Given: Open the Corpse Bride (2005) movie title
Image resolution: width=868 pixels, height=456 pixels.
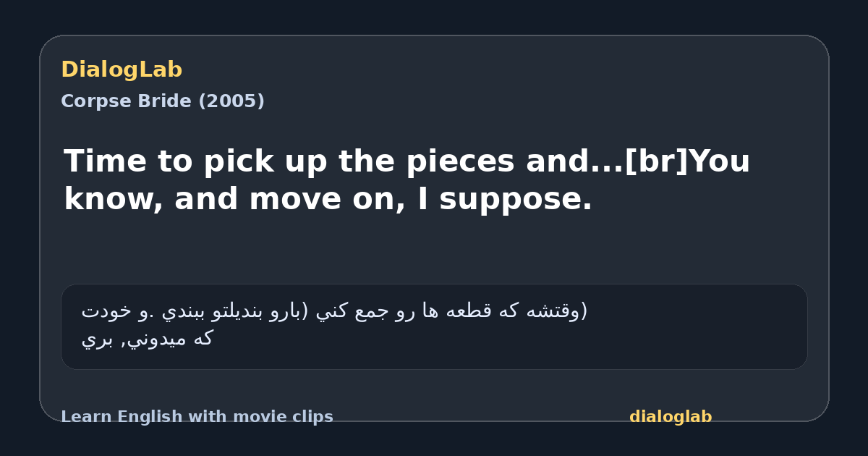Looking at the screenshot, I should coord(163,101).
